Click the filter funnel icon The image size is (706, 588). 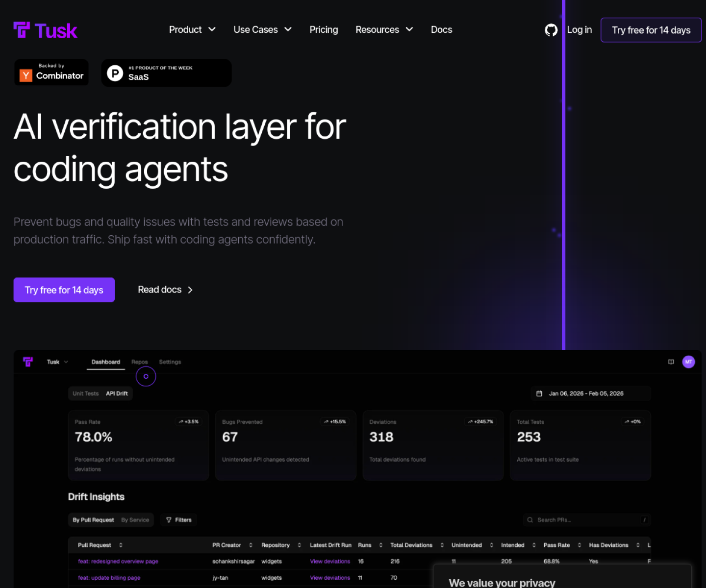tap(169, 520)
